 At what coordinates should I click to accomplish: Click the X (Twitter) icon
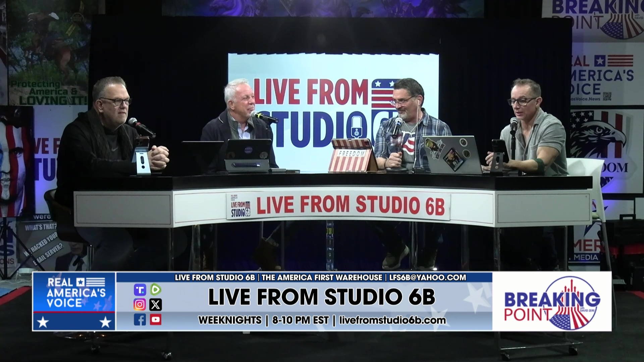click(x=156, y=304)
